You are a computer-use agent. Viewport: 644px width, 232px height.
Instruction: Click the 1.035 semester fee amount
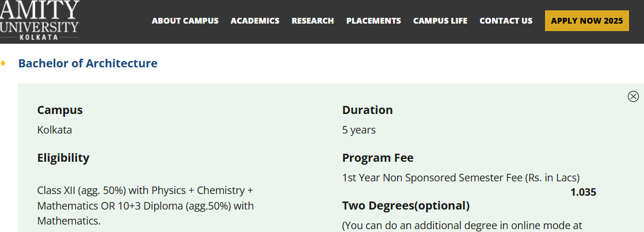click(583, 192)
